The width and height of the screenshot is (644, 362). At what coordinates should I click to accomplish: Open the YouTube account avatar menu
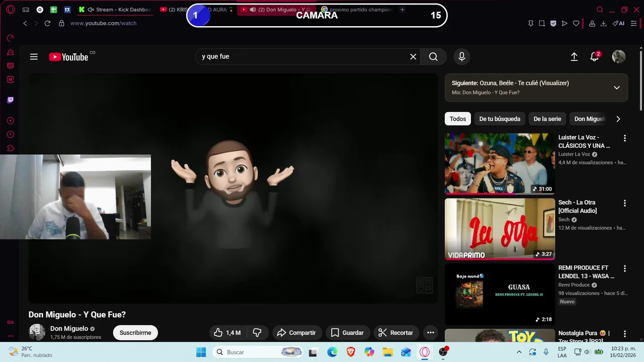pos(618,57)
